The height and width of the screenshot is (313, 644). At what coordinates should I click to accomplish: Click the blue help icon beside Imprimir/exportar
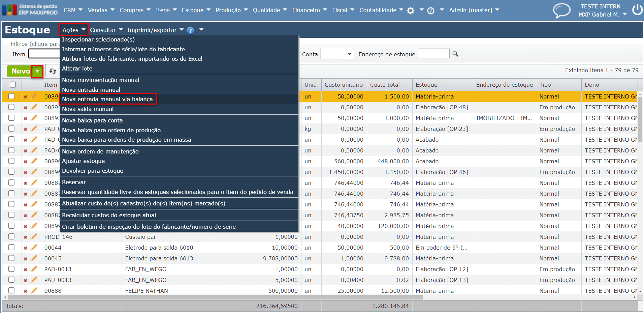(190, 30)
